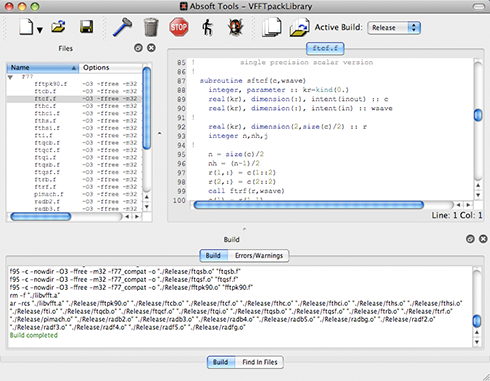
Task: Click code line 99 call ftrf
Action: (x=246, y=191)
